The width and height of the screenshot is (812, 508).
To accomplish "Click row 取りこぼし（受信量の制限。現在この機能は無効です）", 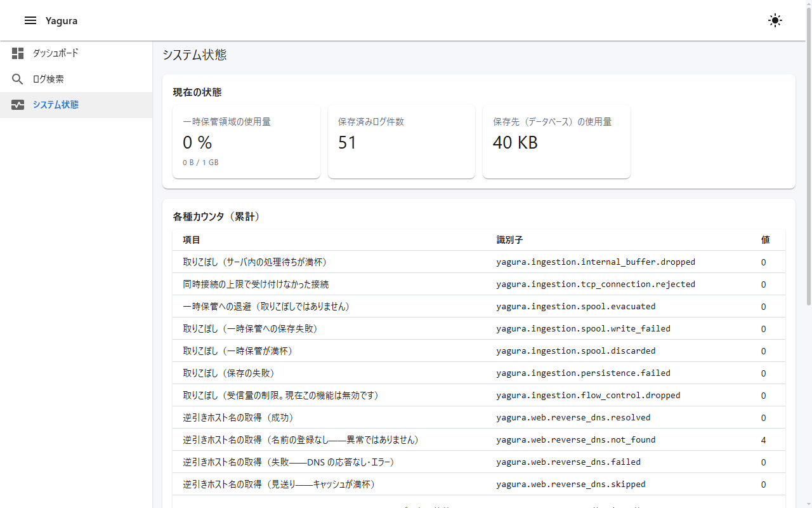I will click(x=479, y=395).
